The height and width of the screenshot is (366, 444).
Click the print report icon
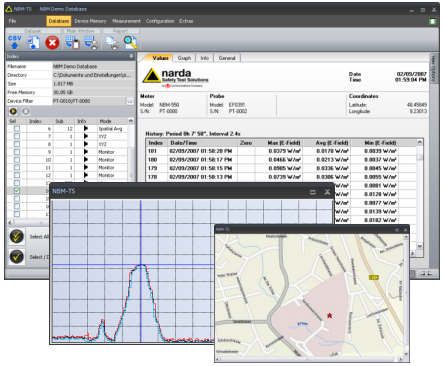(x=112, y=43)
